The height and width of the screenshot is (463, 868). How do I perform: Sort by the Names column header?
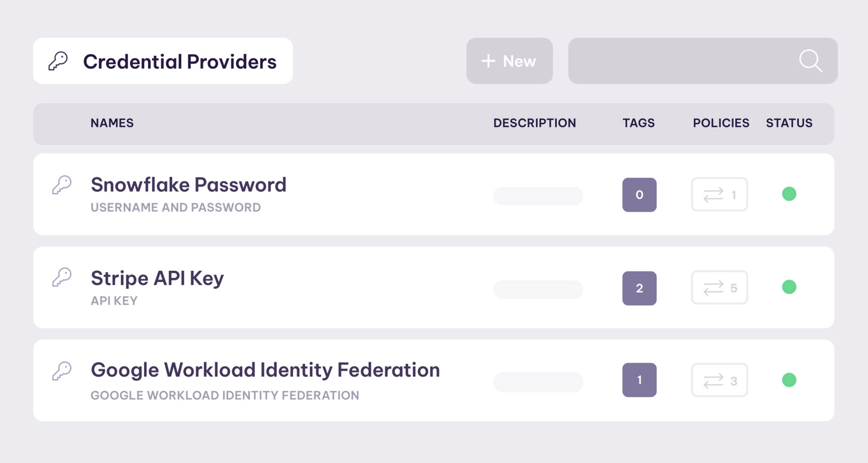pos(112,123)
